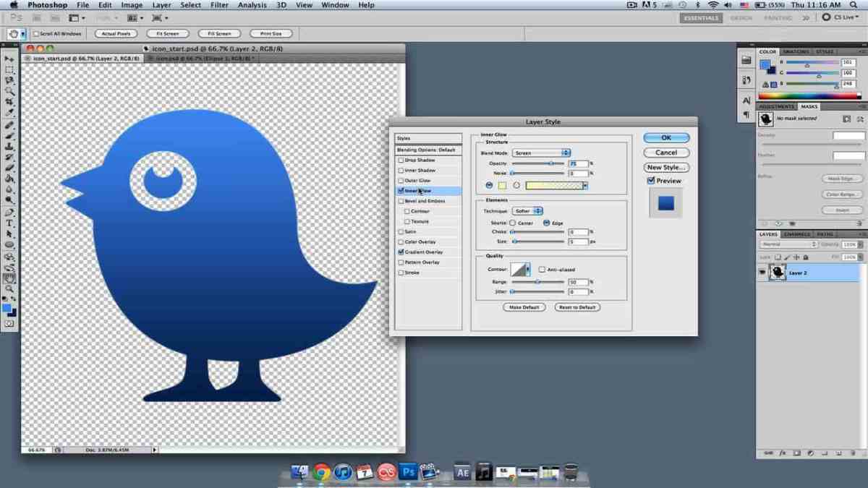Open the Filter menu

tap(219, 5)
